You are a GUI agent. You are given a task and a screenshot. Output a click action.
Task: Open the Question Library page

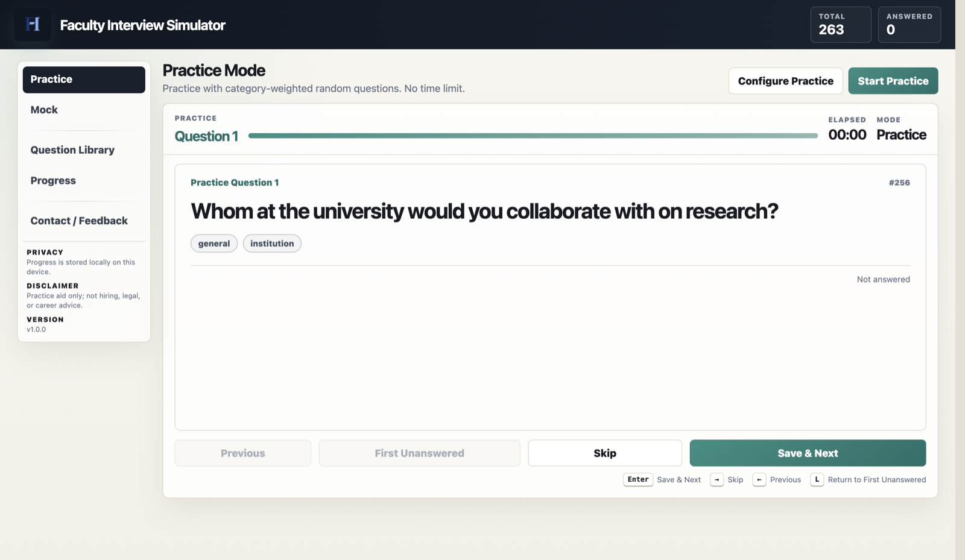[84, 150]
